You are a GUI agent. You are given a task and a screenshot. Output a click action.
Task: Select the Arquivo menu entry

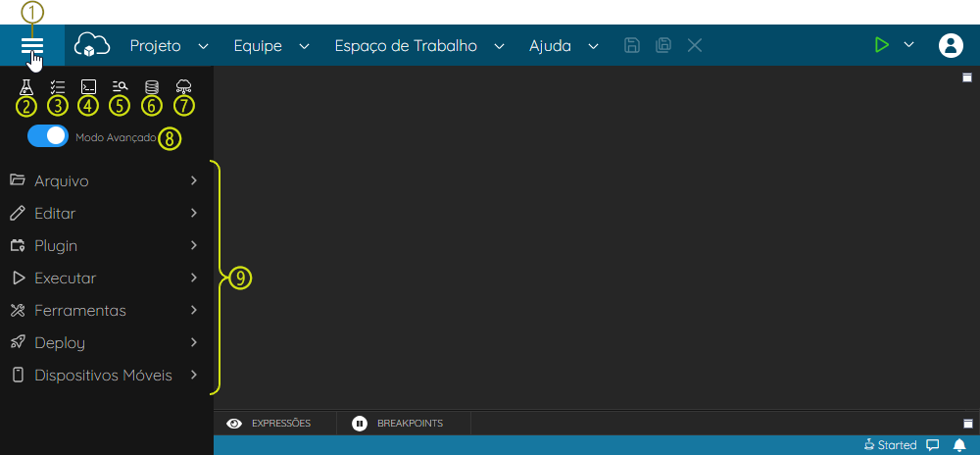click(105, 180)
